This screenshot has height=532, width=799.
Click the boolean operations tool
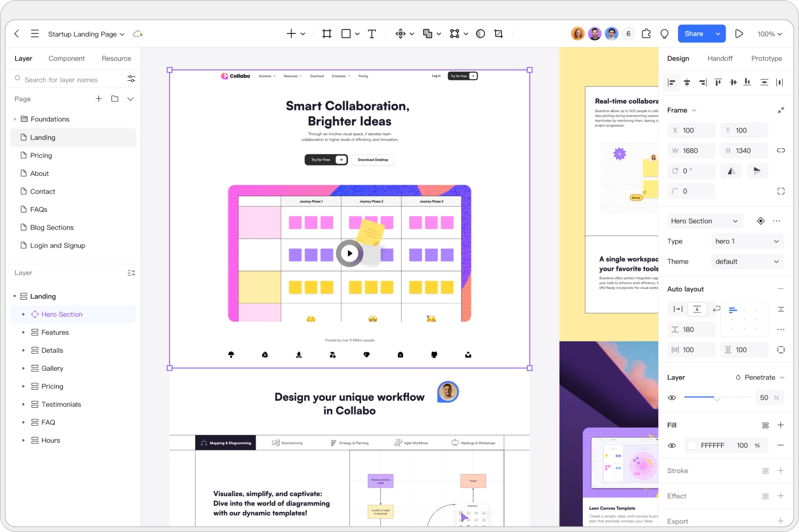427,33
